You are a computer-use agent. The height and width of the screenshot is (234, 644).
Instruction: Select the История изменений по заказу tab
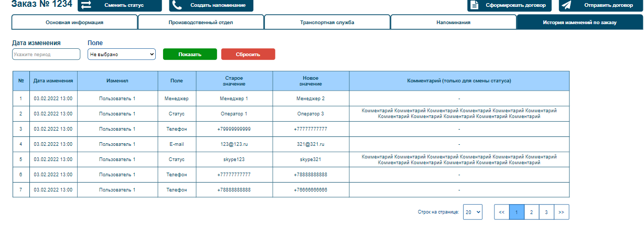pos(579,23)
